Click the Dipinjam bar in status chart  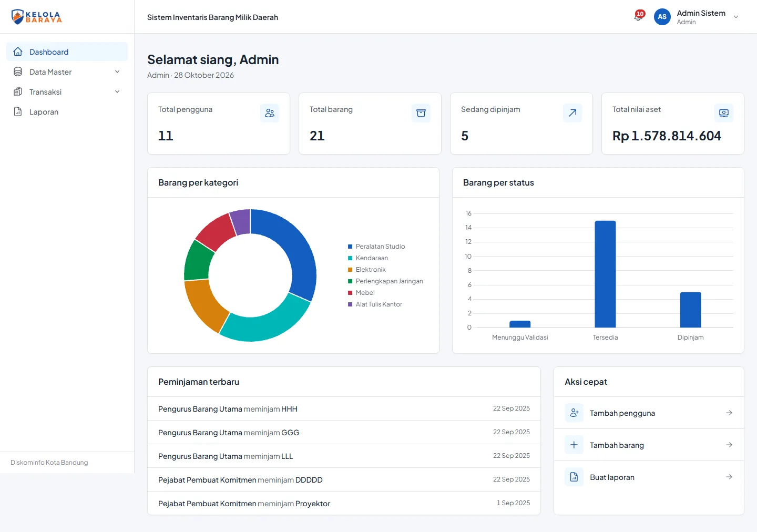(690, 310)
